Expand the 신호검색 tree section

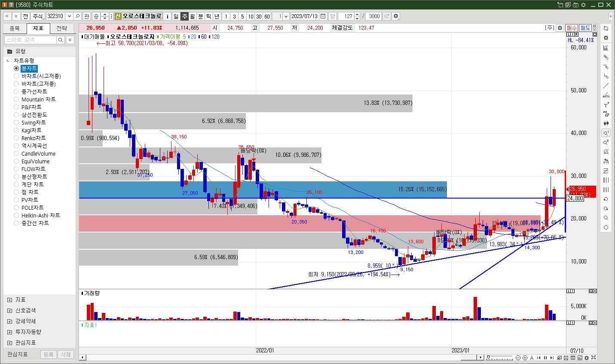pyautogui.click(x=10, y=310)
